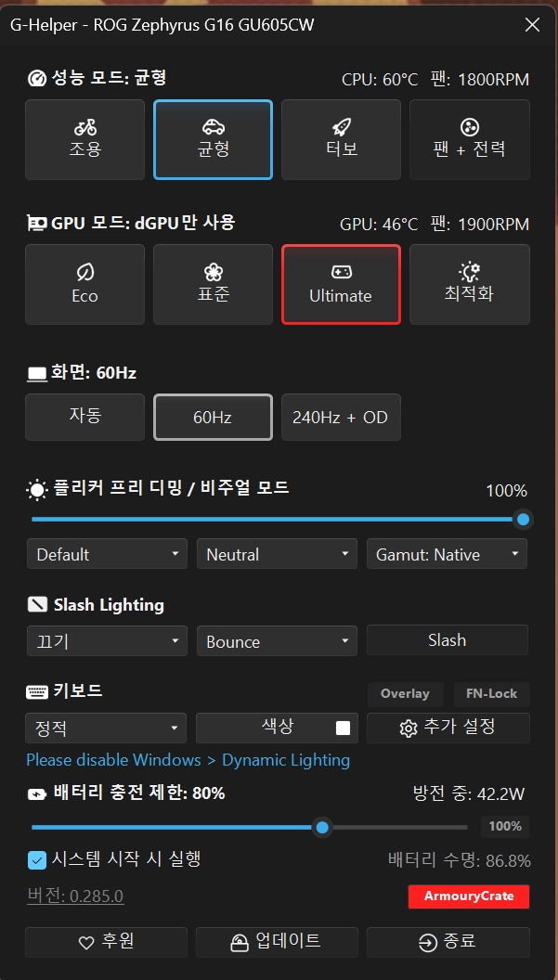Click the speedometer icon beside 성능 모드
Image resolution: width=558 pixels, height=980 pixels.
pyautogui.click(x=37, y=80)
